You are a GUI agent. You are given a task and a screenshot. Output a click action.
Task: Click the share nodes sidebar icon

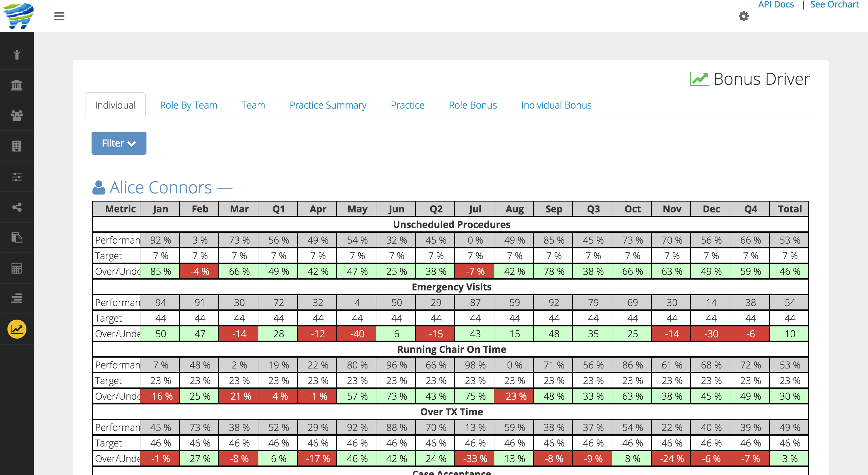[x=17, y=207]
